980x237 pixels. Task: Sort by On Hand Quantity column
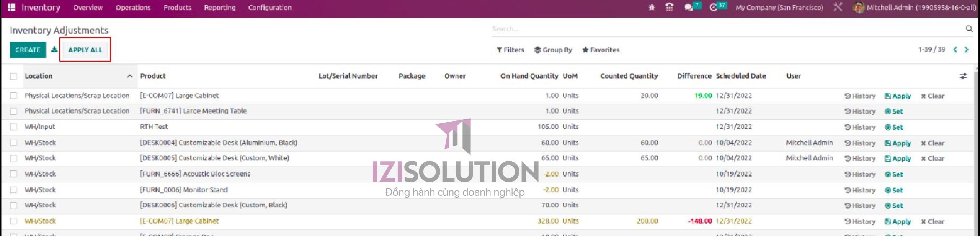coord(529,76)
